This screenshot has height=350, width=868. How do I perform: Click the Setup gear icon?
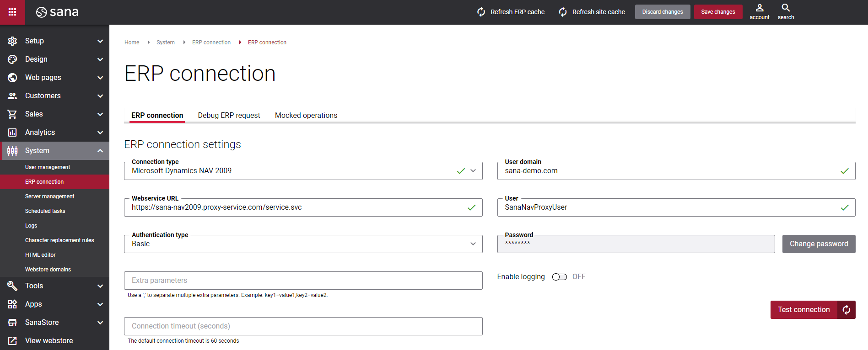click(12, 41)
